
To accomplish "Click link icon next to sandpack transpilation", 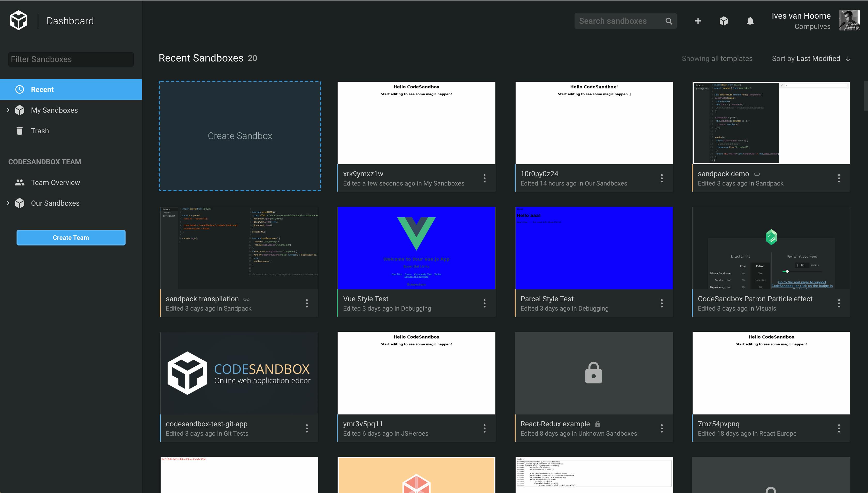I will click(246, 299).
